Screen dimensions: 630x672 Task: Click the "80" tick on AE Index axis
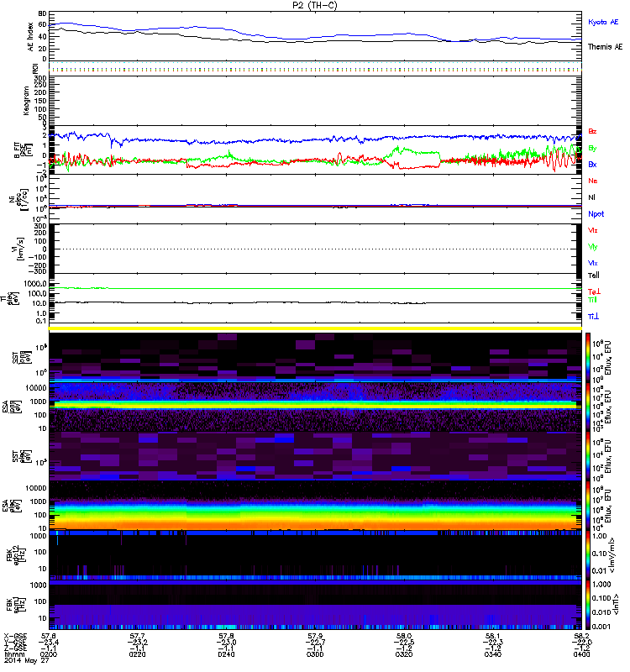[x=42, y=13]
